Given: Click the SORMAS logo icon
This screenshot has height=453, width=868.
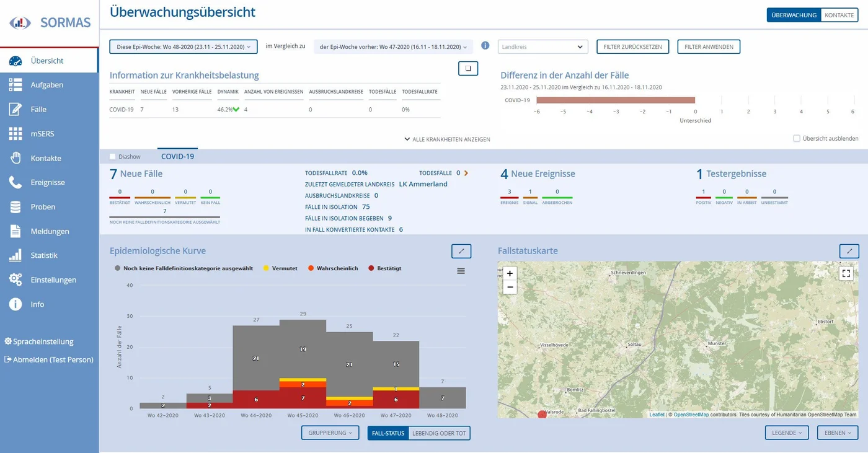Looking at the screenshot, I should 20,23.
